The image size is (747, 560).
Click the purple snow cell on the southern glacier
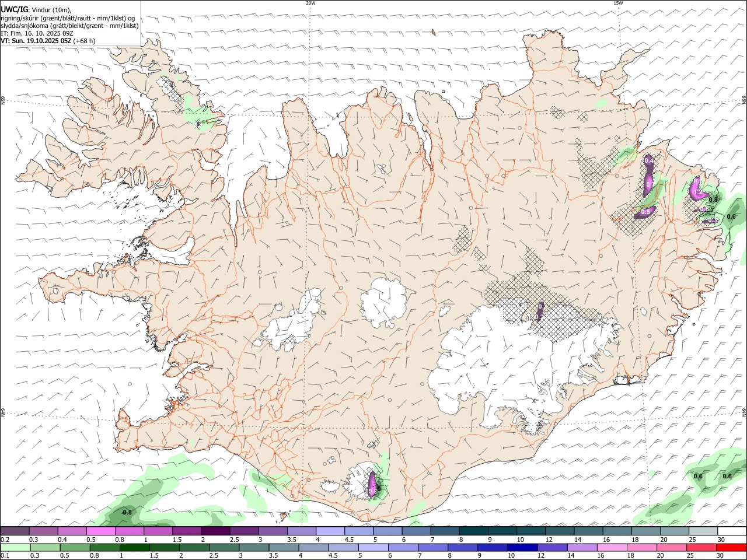pyautogui.click(x=372, y=484)
